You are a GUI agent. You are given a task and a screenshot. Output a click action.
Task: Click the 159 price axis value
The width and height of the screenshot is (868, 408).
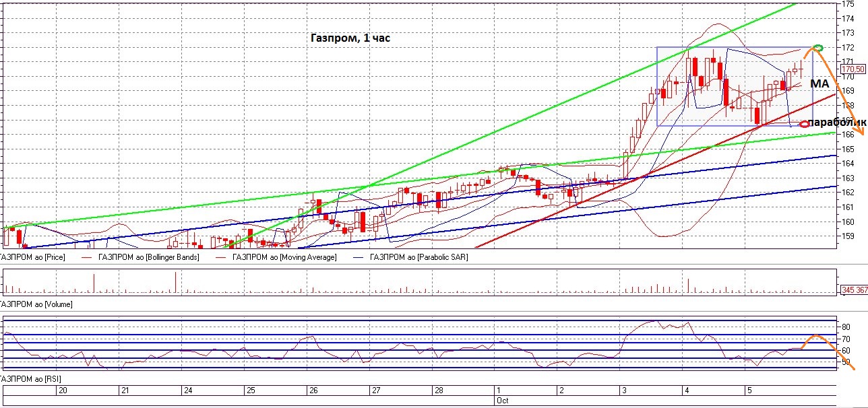coord(848,236)
